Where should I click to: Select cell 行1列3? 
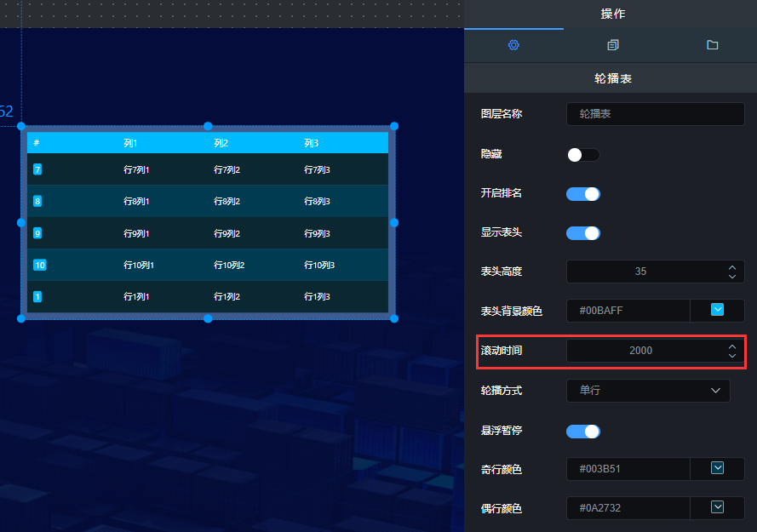coord(317,296)
